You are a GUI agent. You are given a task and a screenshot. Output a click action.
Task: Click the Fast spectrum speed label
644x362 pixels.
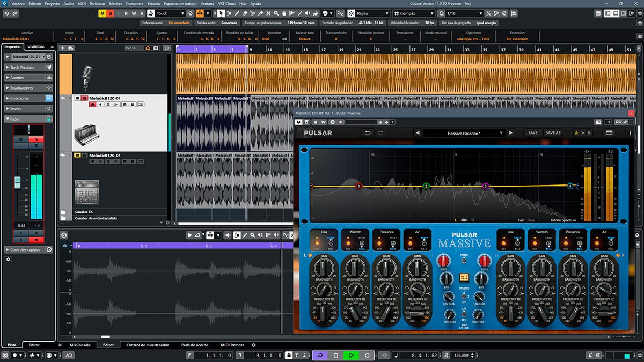coord(521,220)
